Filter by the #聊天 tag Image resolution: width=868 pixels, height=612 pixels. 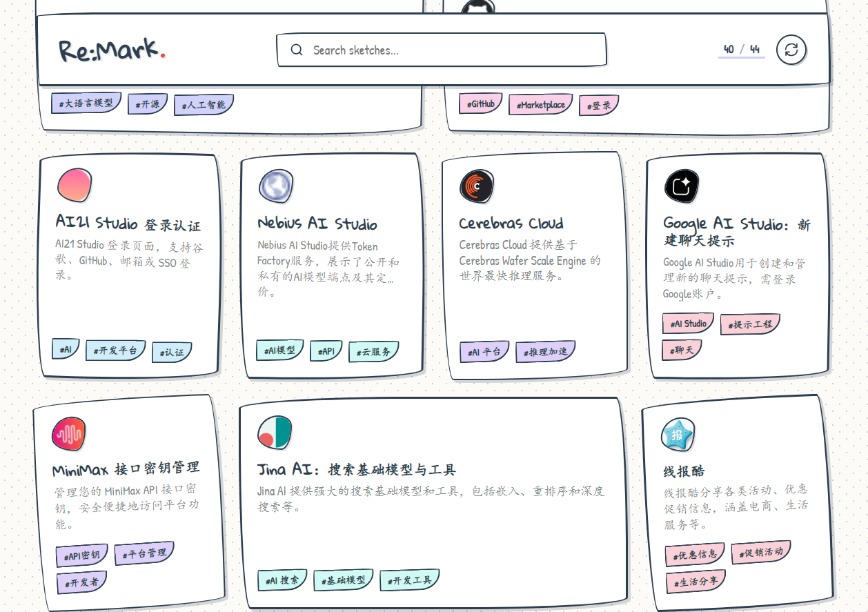click(x=682, y=350)
